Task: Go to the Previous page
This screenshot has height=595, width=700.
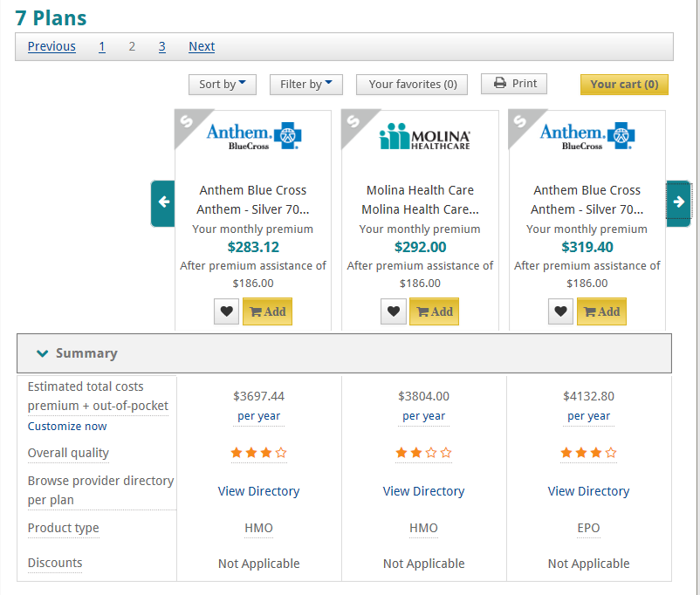Action: (x=51, y=46)
